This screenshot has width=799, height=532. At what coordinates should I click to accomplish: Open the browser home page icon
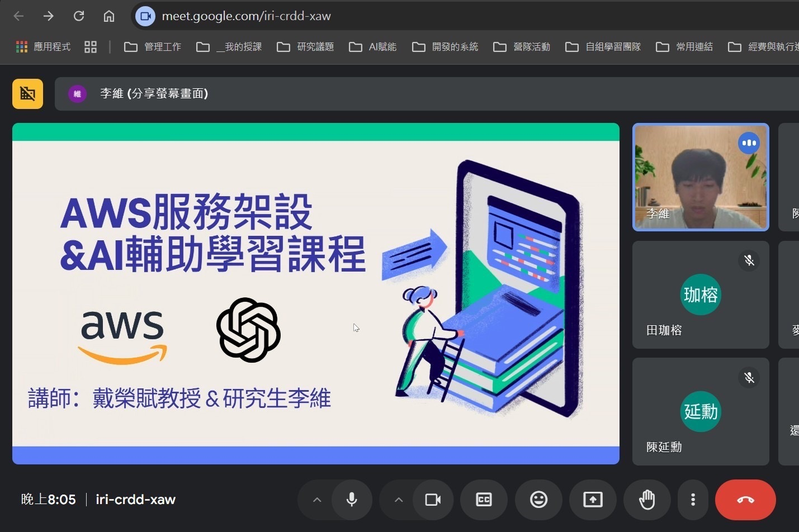click(109, 16)
